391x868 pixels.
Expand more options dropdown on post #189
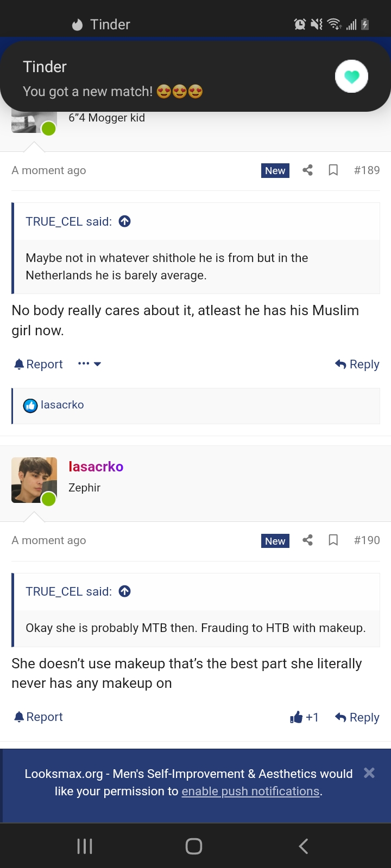coord(90,364)
